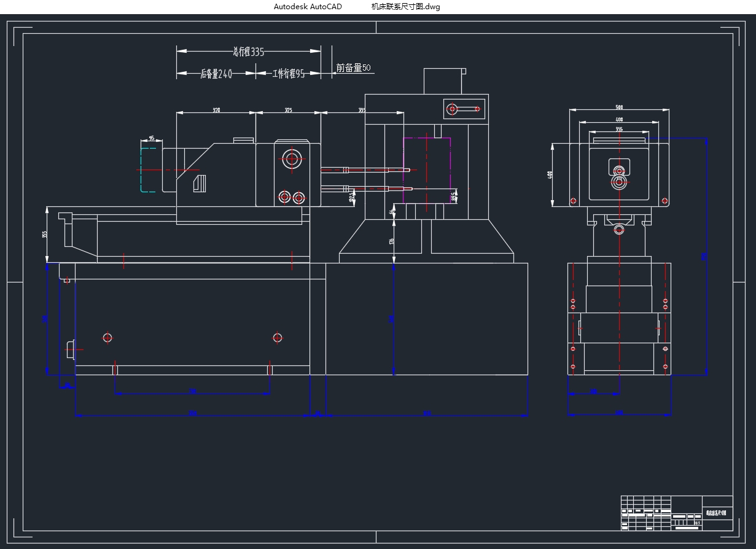Image resolution: width=756 pixels, height=549 pixels.
Task: Select the 后备量240 dimension label
Action: [x=216, y=74]
